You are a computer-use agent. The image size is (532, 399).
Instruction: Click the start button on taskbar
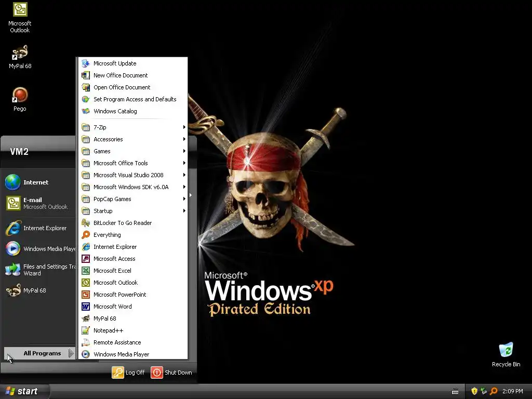(x=24, y=391)
